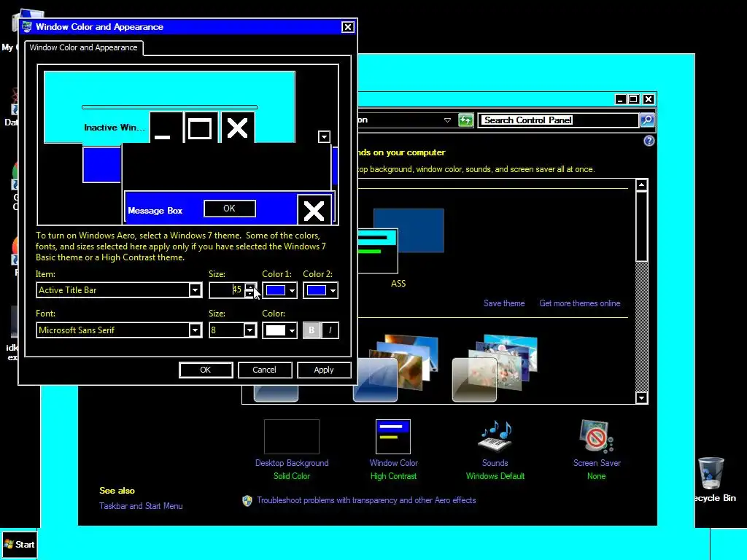
Task: Select the Window Color and Appearance tab
Action: tap(83, 47)
